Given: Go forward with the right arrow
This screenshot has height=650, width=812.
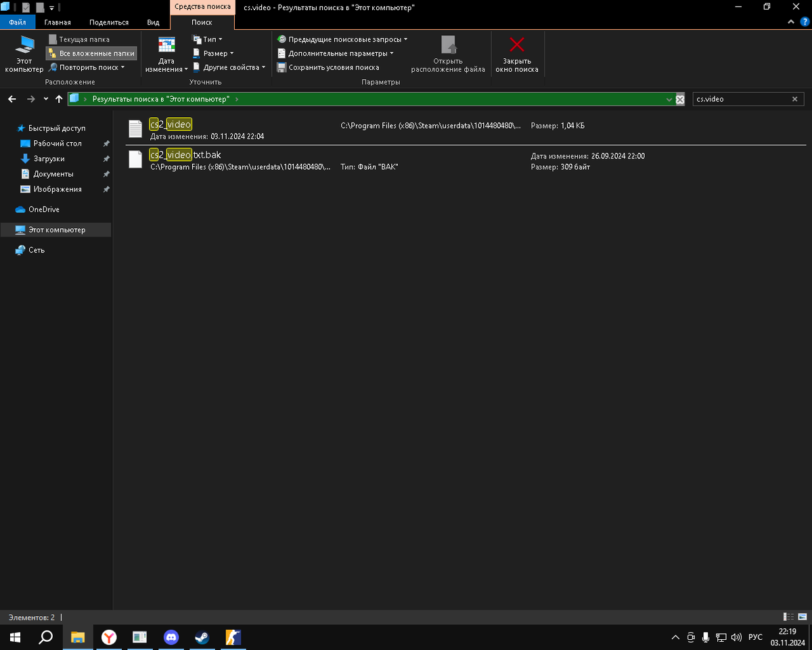Looking at the screenshot, I should [x=30, y=99].
